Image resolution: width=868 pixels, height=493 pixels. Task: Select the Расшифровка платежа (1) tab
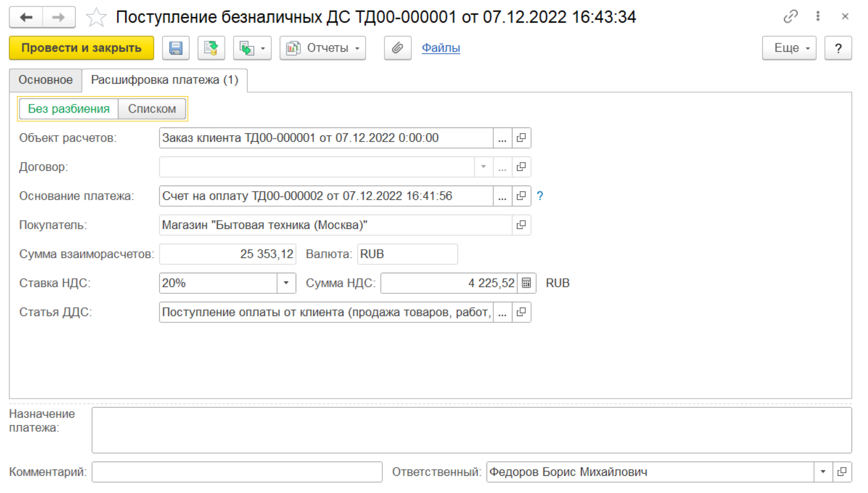(164, 80)
